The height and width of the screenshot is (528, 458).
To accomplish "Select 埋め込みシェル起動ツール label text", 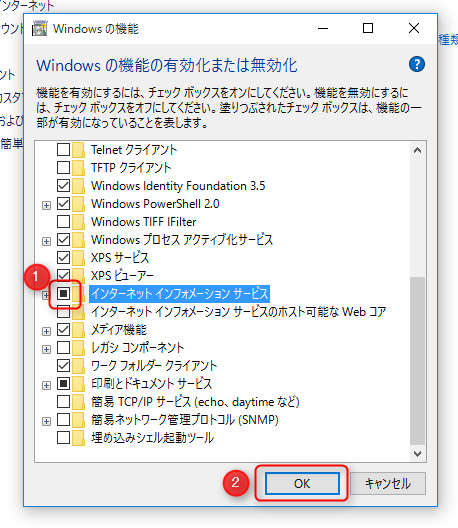I will pos(153,438).
